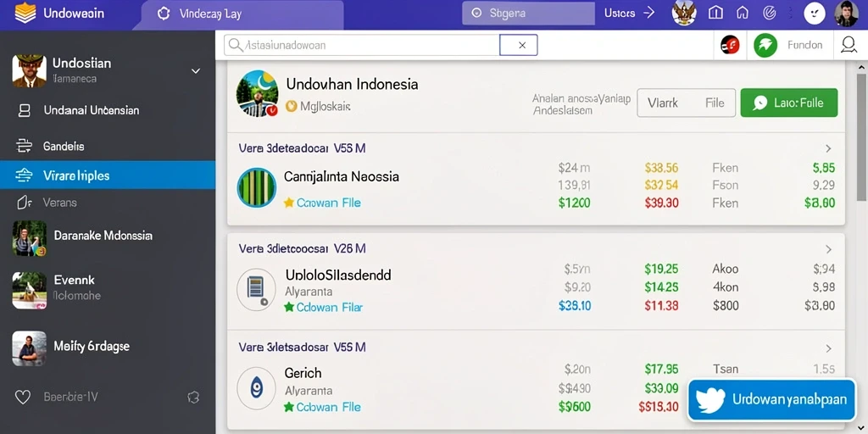Screen dimensions: 868x434
Task: Select the stacked layers app logo
Action: (x=25, y=13)
